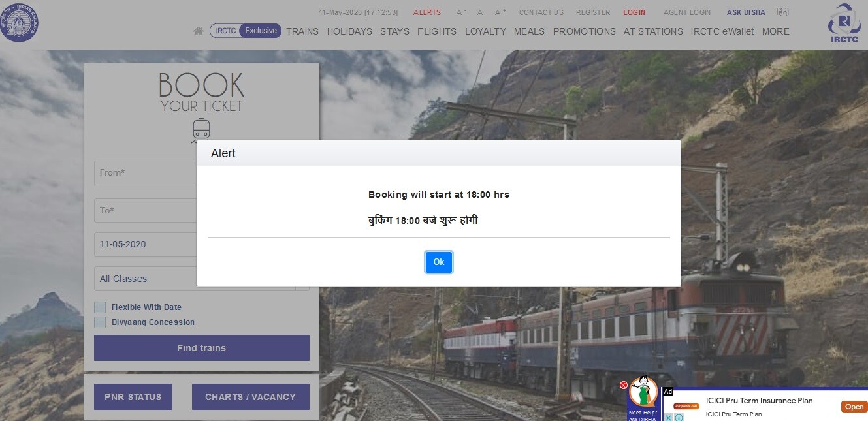Open the AGENT LOGIN link
The width and height of the screenshot is (868, 421).
pyautogui.click(x=687, y=12)
